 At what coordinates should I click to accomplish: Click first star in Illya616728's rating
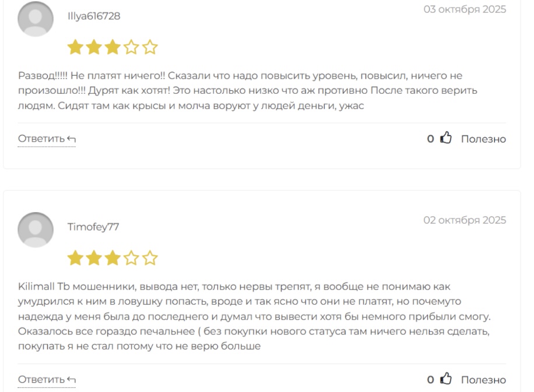75,47
